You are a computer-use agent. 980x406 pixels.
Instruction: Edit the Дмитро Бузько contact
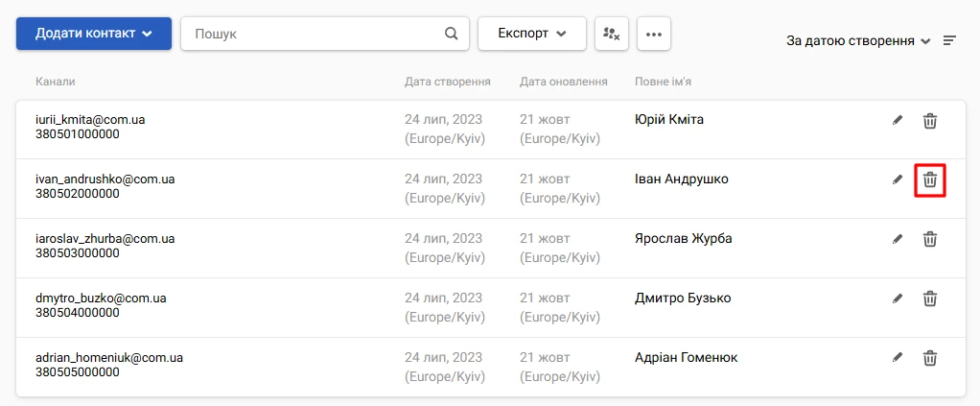tap(898, 299)
